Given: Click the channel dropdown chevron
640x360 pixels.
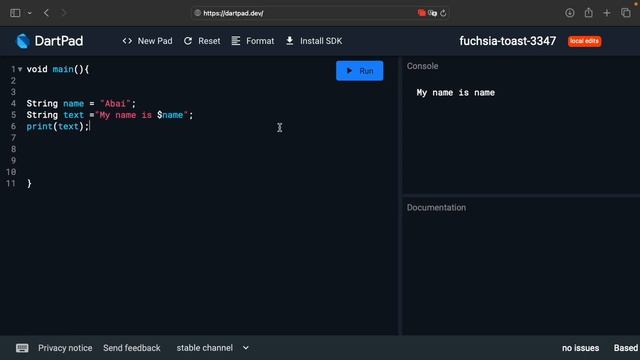Looking at the screenshot, I should pos(246,348).
